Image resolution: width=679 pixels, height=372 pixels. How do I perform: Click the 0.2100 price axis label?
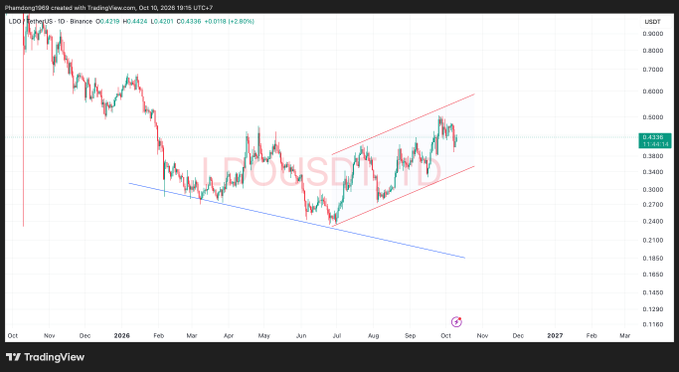(653, 240)
